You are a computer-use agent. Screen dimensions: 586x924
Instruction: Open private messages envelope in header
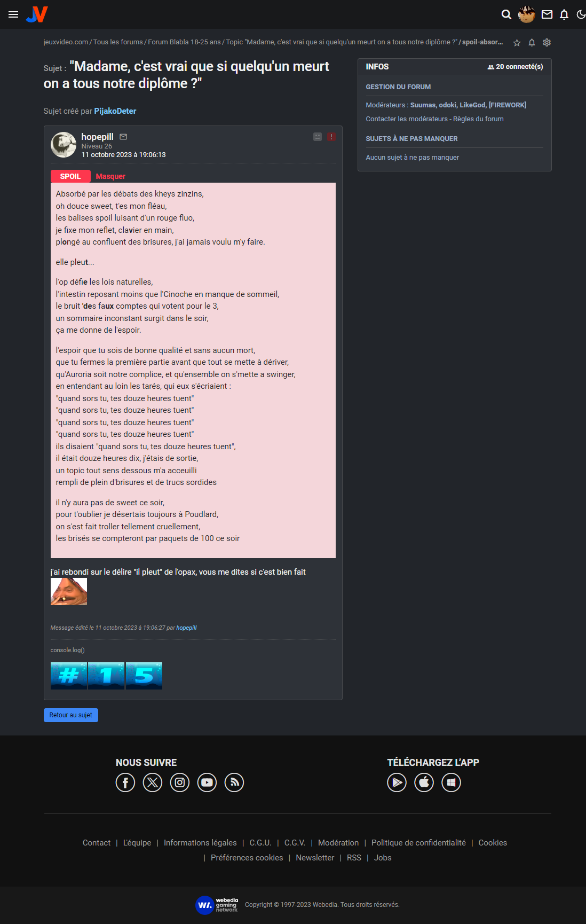tap(547, 14)
